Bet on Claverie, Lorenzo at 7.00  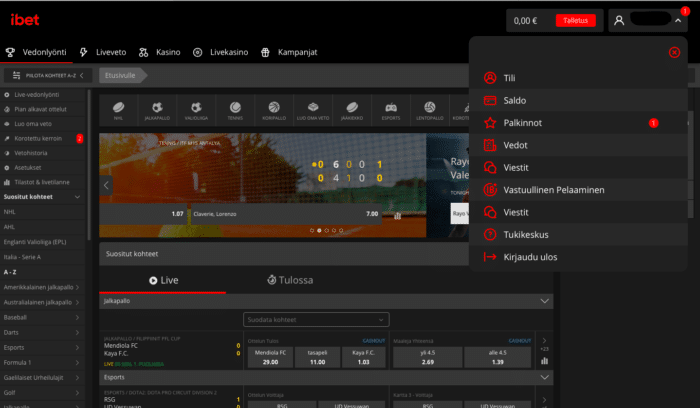coord(286,214)
